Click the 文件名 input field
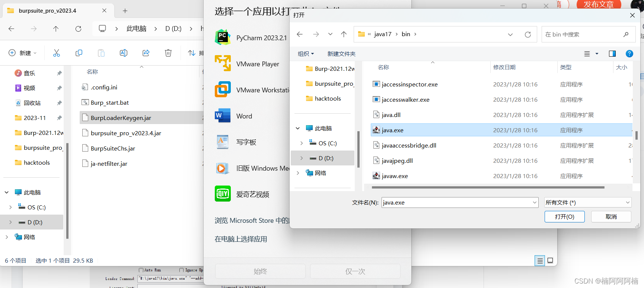Image resolution: width=644 pixels, height=288 pixels. (x=459, y=202)
